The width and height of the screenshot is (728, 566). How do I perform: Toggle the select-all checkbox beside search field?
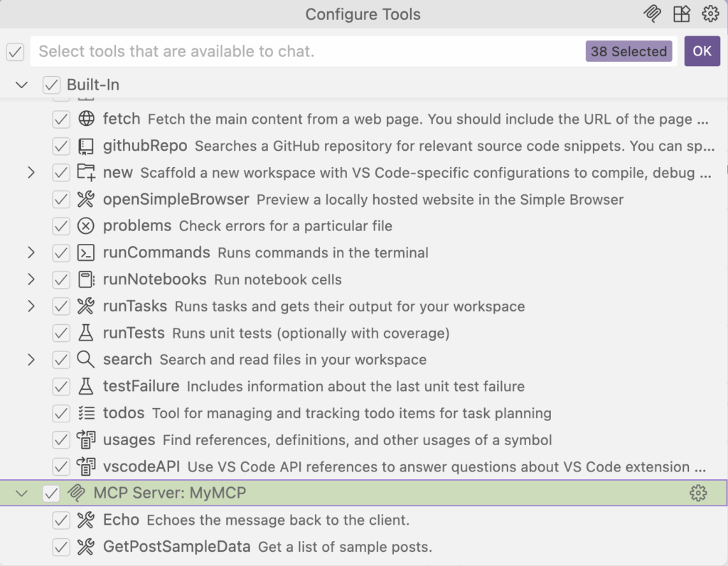coord(15,51)
